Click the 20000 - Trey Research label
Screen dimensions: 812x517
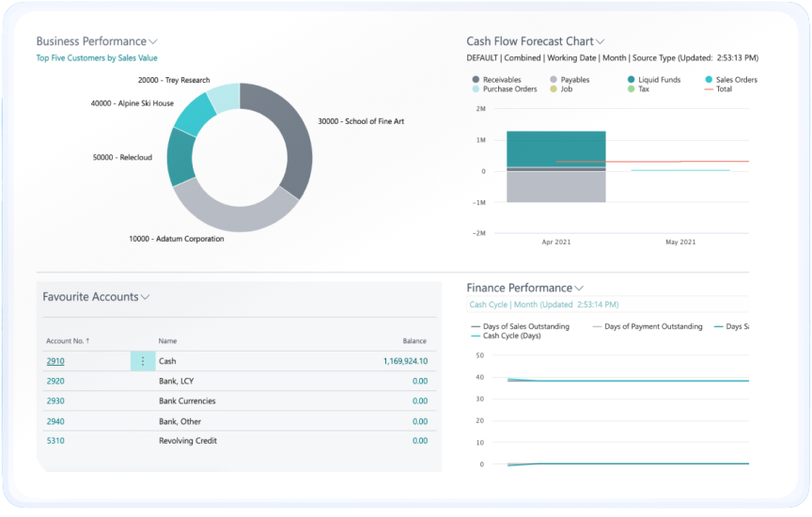[x=174, y=80]
